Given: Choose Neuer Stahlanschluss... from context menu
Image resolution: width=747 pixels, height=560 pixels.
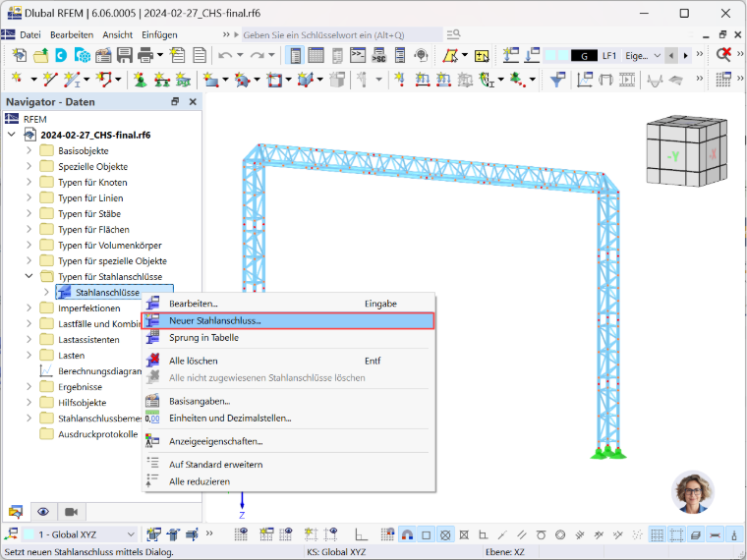Looking at the screenshot, I should click(288, 320).
